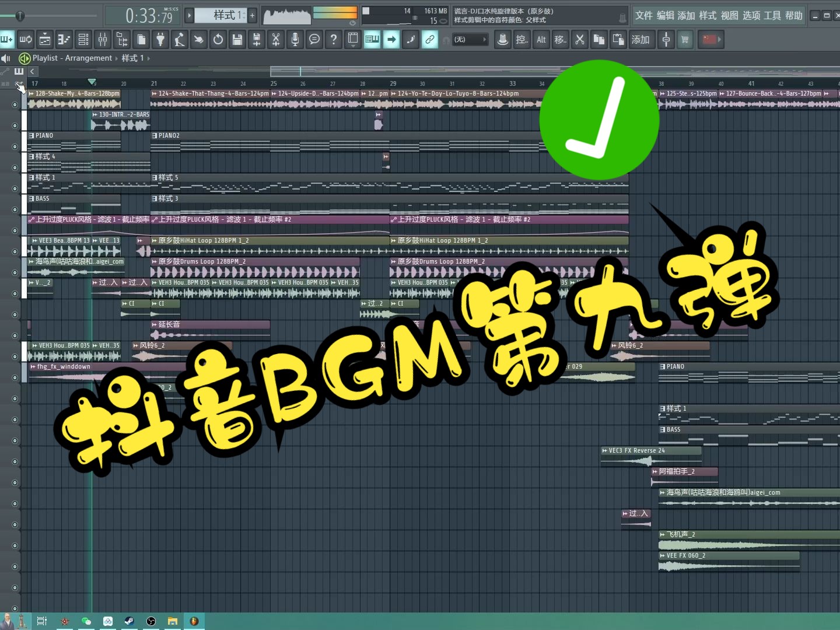Click the render audio floppy-wave icon
This screenshot has height=630, width=840.
[257, 39]
